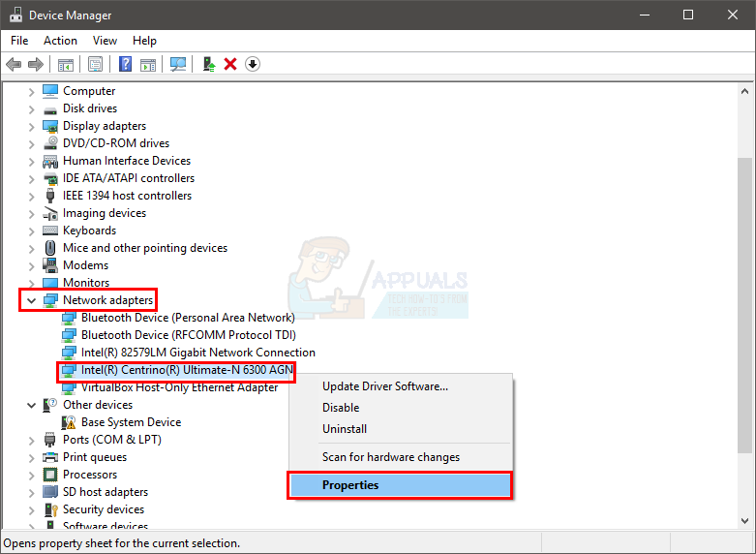Expand the Processors chevron

coord(31,476)
